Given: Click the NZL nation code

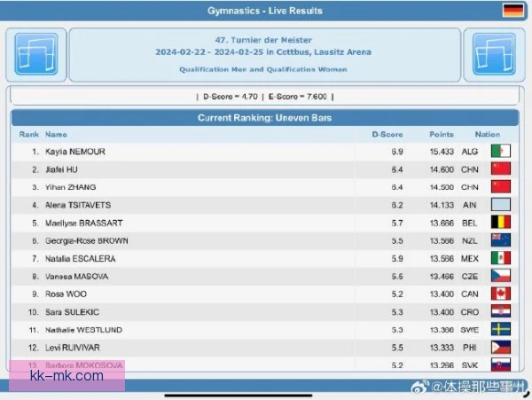Looking at the screenshot, I should click(470, 241).
